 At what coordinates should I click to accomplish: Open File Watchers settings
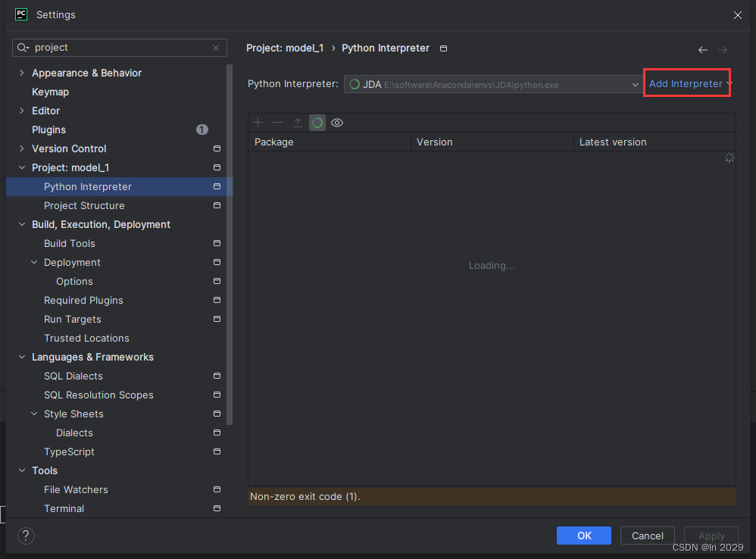76,489
